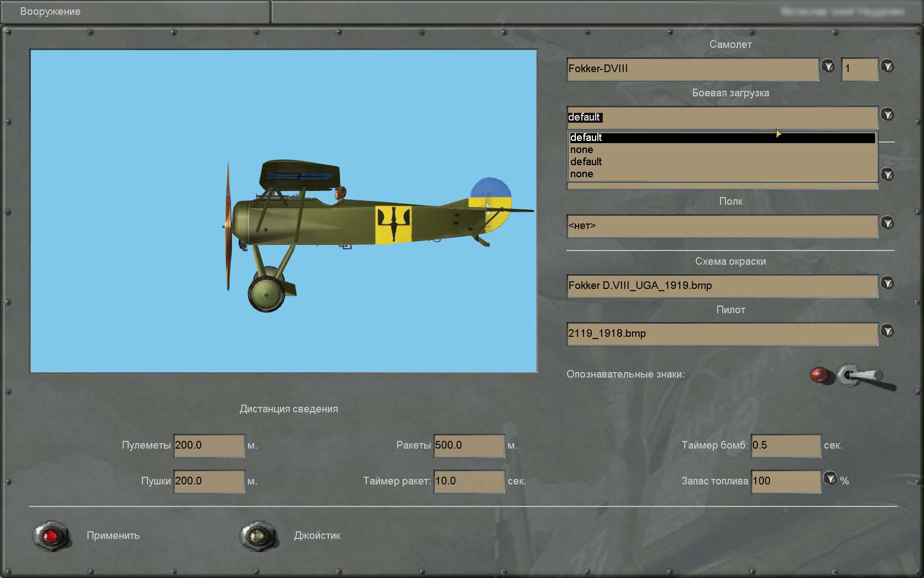The image size is (924, 578).
Task: Click the Джойстик text label
Action: click(317, 536)
